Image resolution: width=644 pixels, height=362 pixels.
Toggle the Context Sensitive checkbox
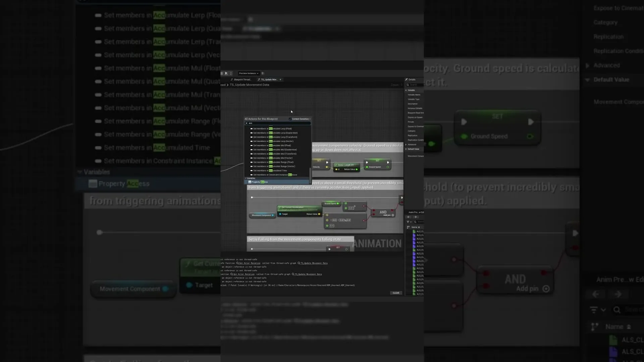coord(290,119)
